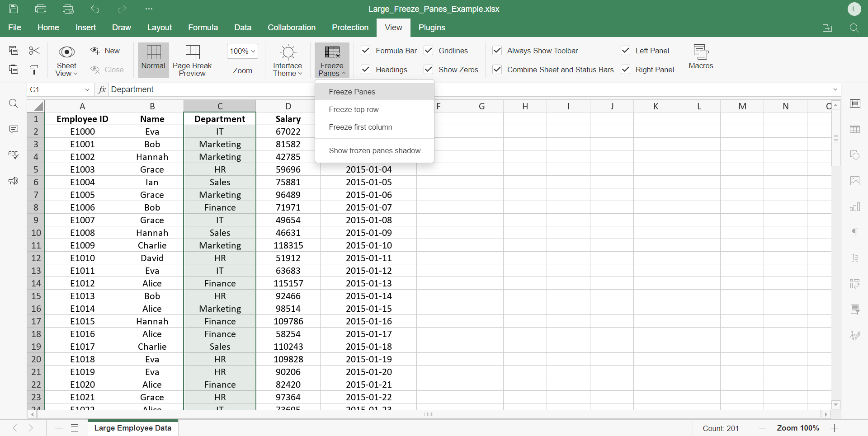The image size is (868, 436).
Task: Open the Comments sidebar icon
Action: [14, 130]
